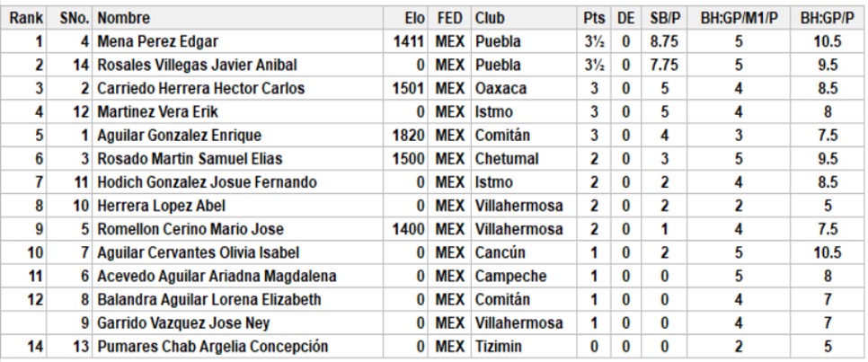Select player Mena Perez Edgar

tap(158, 41)
